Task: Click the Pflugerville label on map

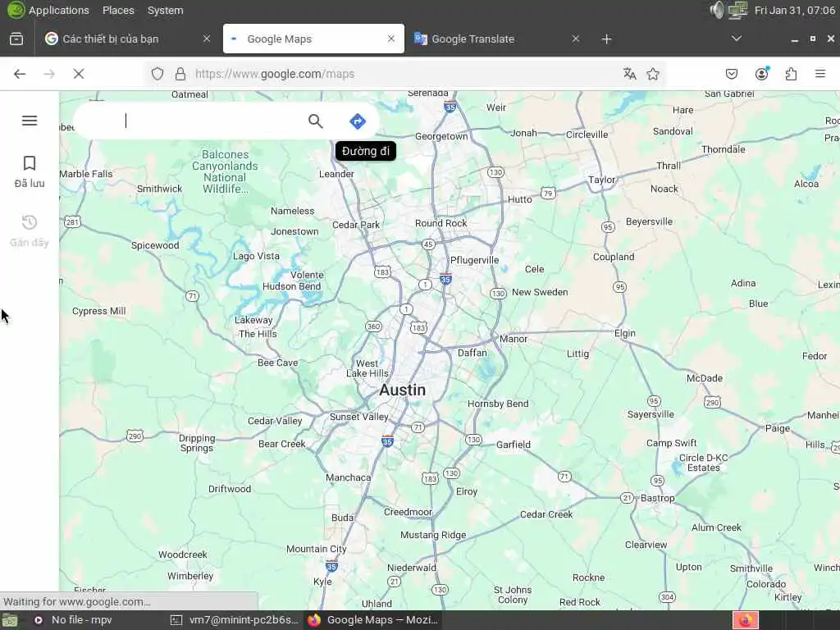Action: 475,260
